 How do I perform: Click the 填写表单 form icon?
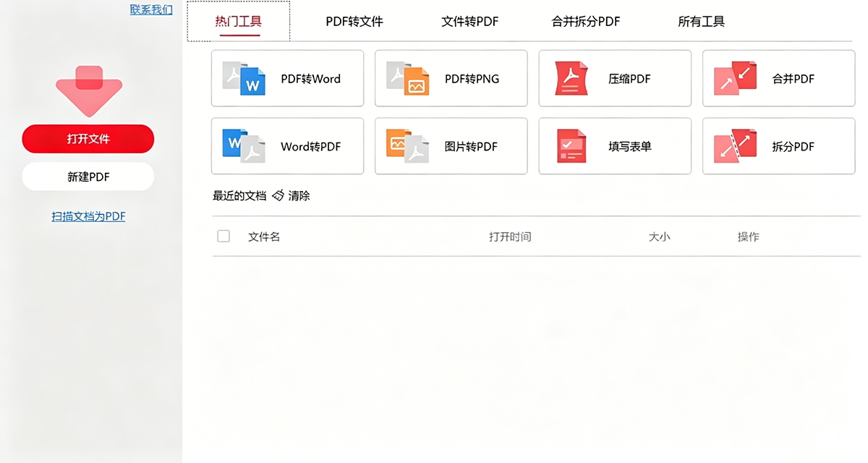click(571, 145)
